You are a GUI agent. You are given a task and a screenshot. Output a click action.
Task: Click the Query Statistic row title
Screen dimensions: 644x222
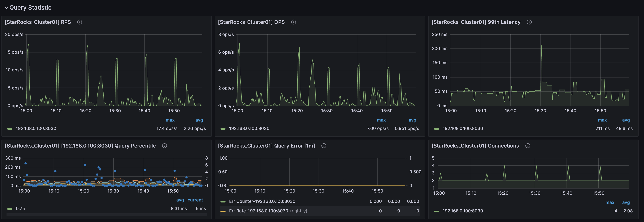pyautogui.click(x=31, y=8)
